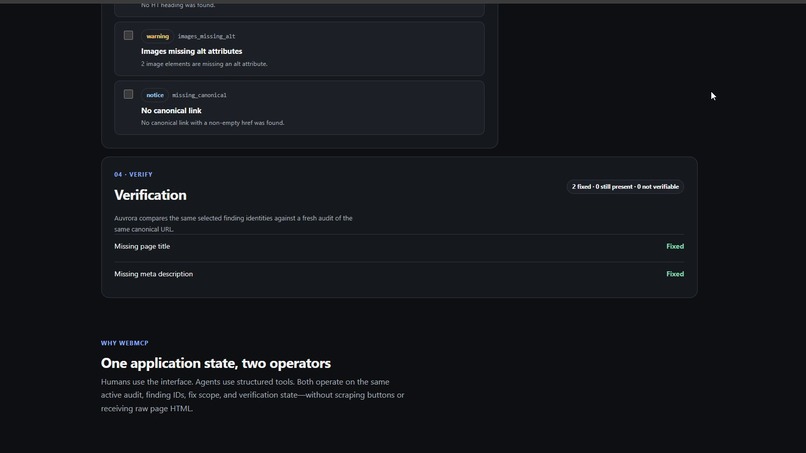
Task: Select the No canonical link title
Action: [x=171, y=111]
